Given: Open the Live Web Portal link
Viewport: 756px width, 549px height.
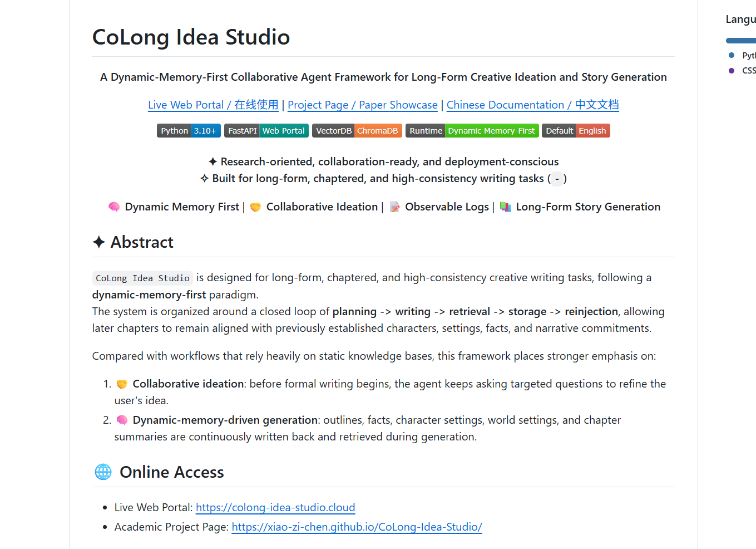Looking at the screenshot, I should [213, 105].
